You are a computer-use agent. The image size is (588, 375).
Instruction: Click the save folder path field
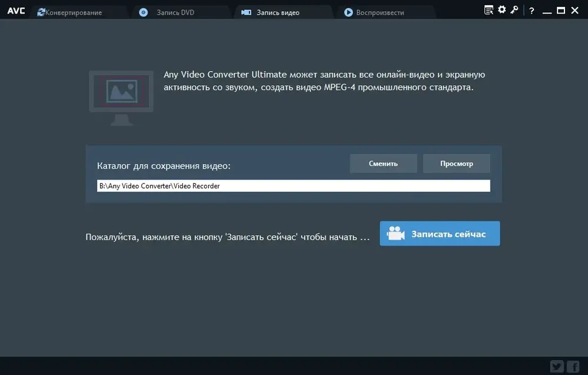coord(293,186)
